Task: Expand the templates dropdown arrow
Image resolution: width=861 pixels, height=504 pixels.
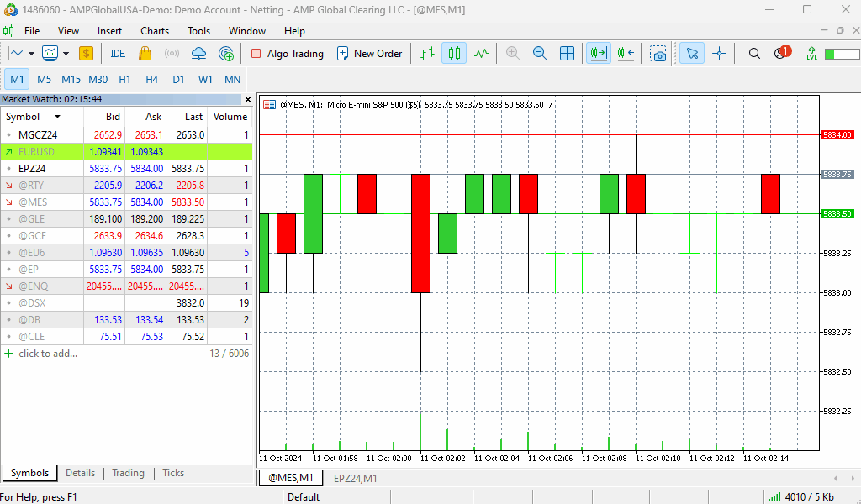Action: click(66, 53)
